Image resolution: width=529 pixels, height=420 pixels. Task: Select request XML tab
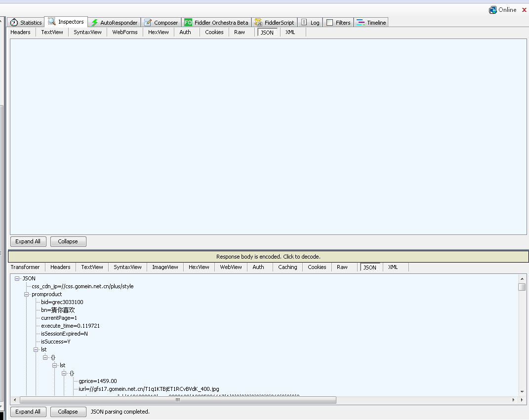[290, 32]
